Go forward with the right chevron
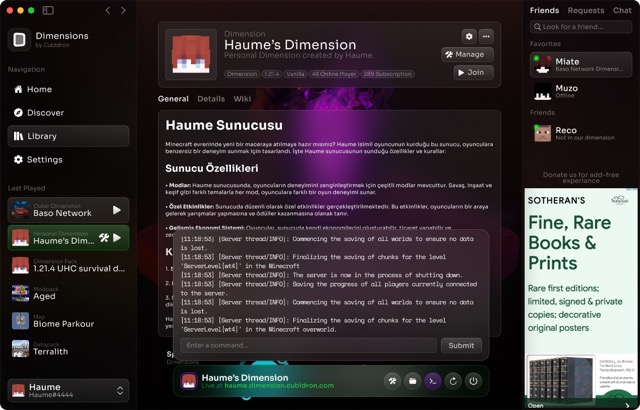 pos(123,10)
